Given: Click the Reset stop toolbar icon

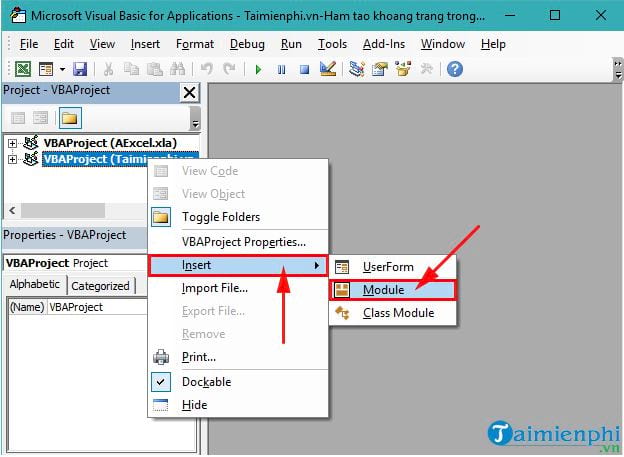Looking at the screenshot, I should pyautogui.click(x=304, y=70).
